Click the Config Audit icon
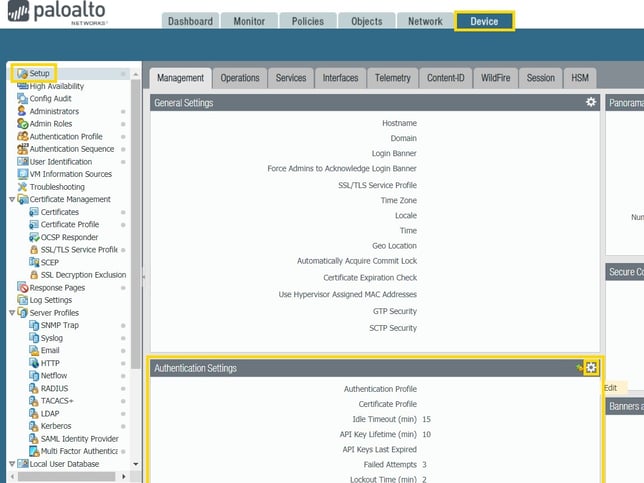Screen dimensions: 644x483 (22, 99)
